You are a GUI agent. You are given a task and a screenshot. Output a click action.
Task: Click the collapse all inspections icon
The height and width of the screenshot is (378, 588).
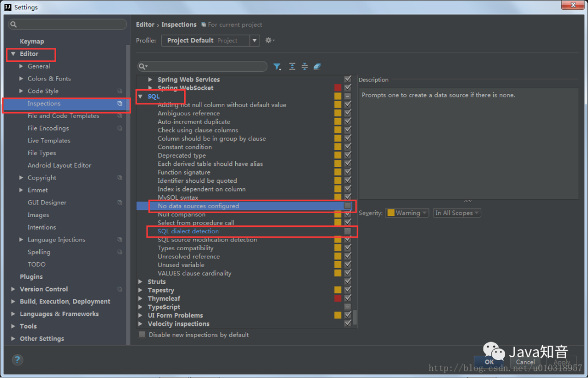304,67
